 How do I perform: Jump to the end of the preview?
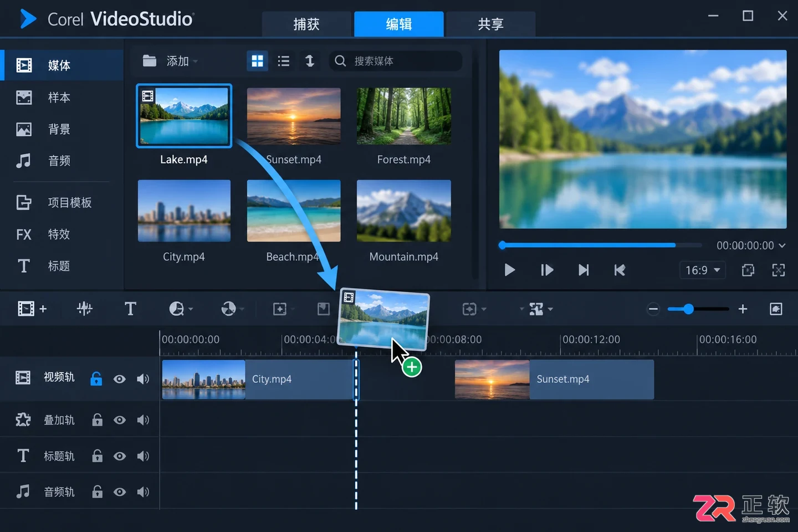584,270
